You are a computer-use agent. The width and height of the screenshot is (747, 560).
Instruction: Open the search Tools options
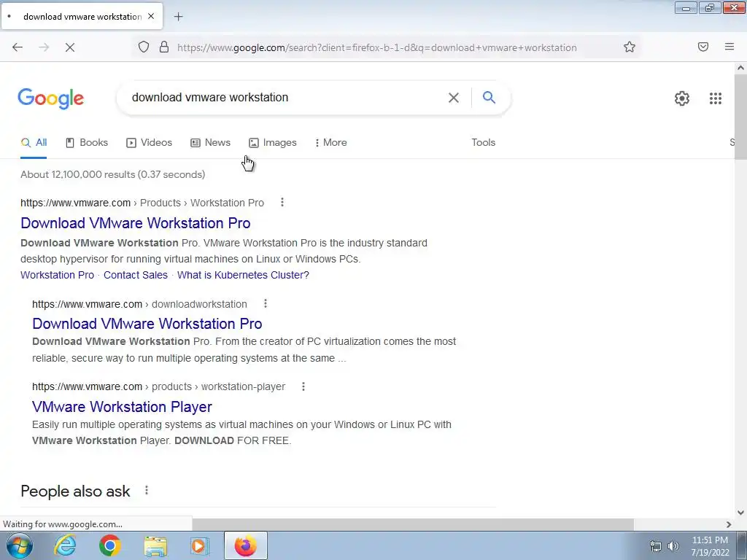point(483,142)
